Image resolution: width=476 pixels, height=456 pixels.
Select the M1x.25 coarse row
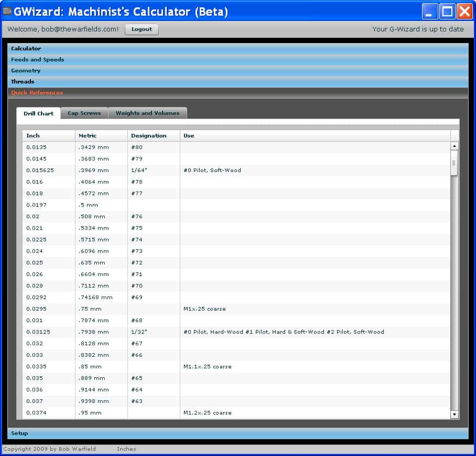pos(236,309)
